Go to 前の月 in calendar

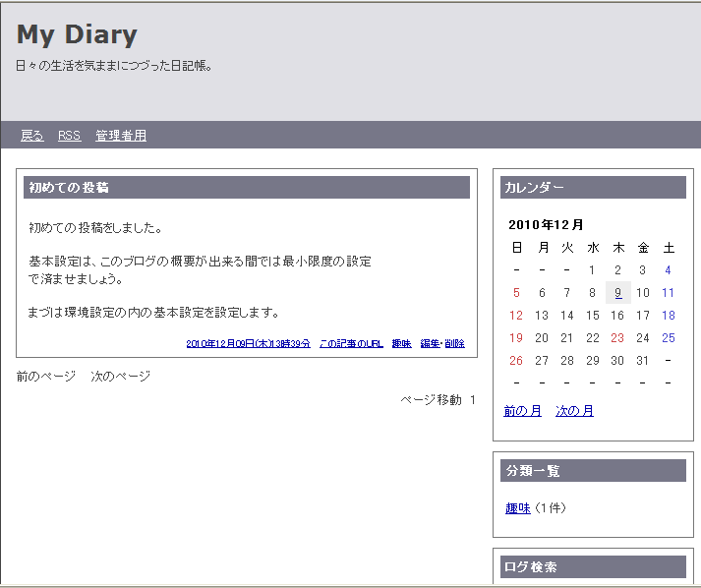522,411
